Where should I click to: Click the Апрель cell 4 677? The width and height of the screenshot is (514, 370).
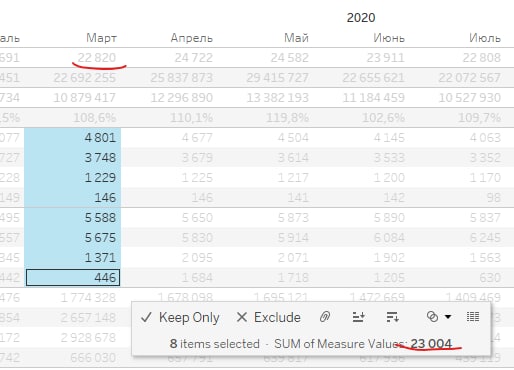click(197, 138)
